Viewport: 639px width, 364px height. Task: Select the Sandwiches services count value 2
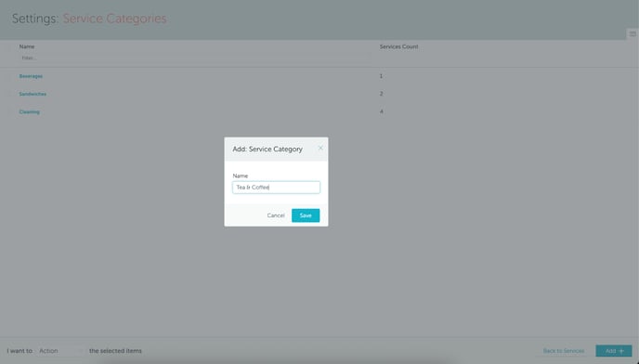382,94
